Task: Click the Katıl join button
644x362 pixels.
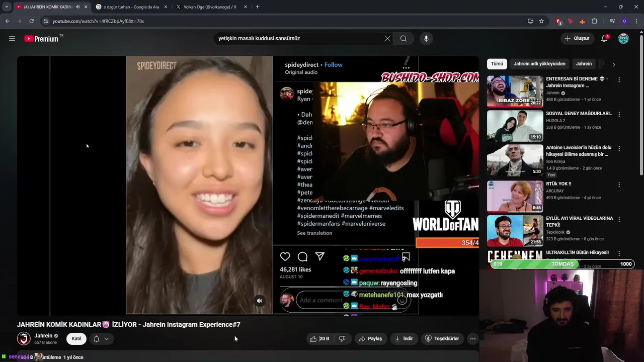Action: 76,339
